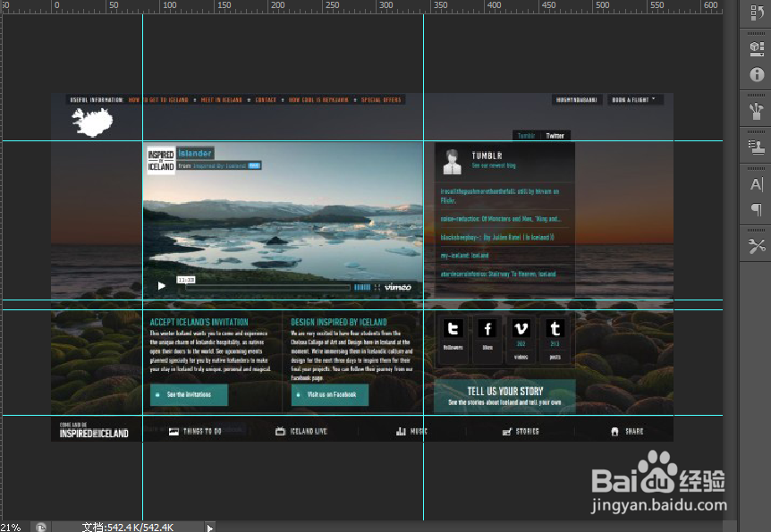This screenshot has height=532, width=771.
Task: Click the 'Share' footer item
Action: pos(627,431)
